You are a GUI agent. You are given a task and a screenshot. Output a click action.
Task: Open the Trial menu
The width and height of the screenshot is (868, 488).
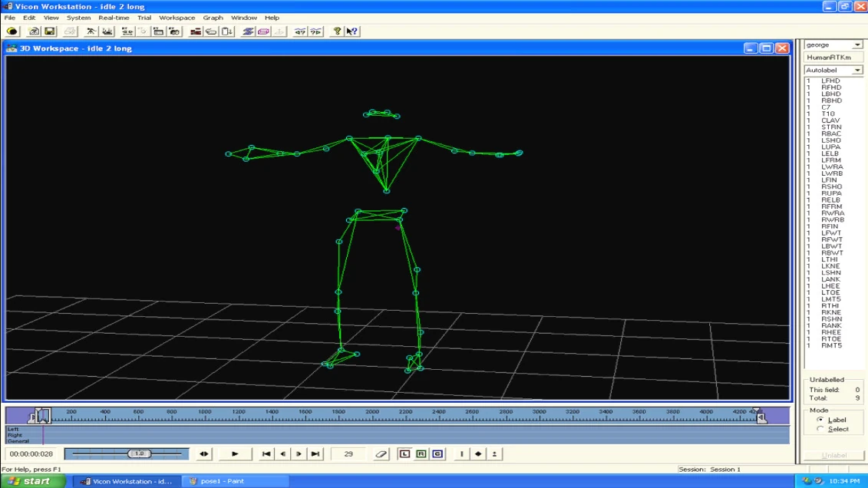(x=144, y=18)
